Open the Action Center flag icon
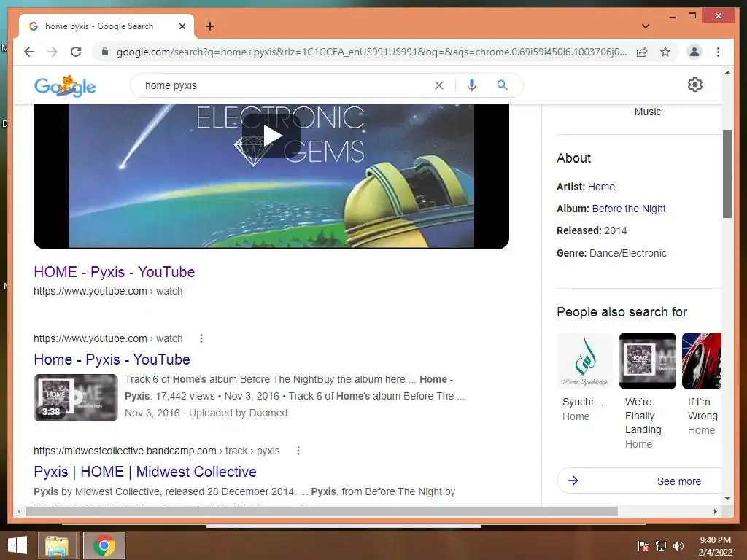 point(643,546)
